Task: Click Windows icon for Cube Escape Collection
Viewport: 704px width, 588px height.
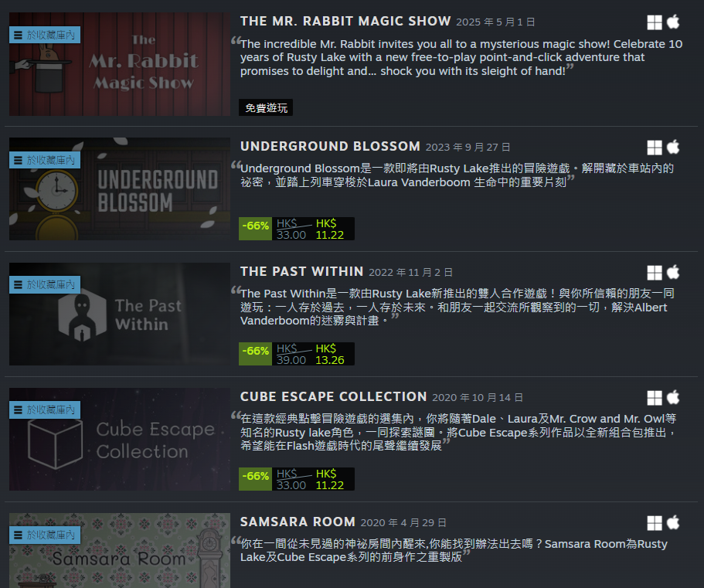Action: [x=655, y=398]
